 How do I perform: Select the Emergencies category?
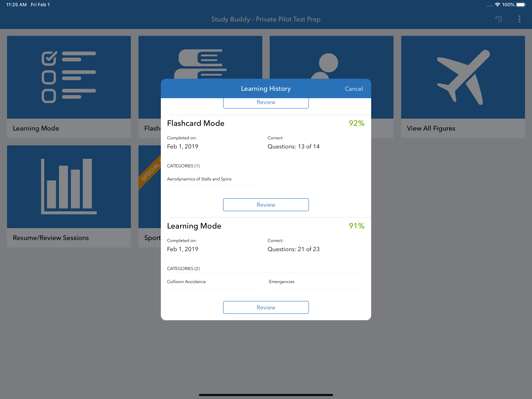[282, 282]
